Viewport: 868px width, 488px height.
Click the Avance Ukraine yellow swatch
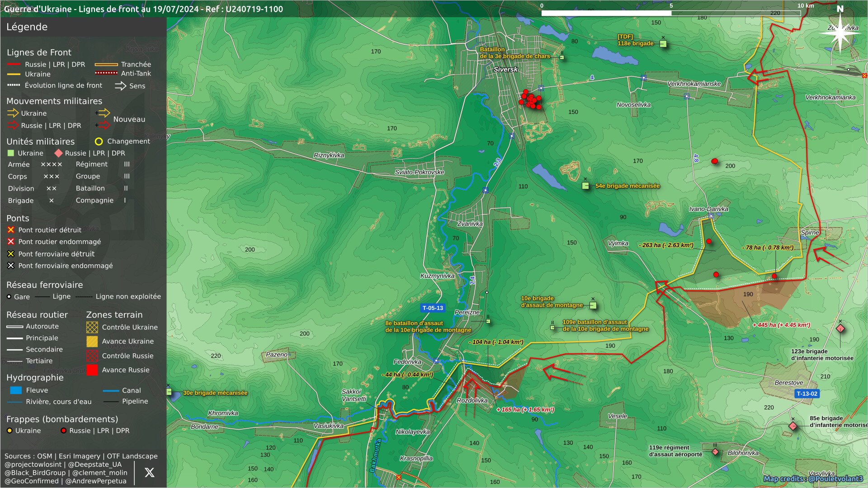(92, 342)
